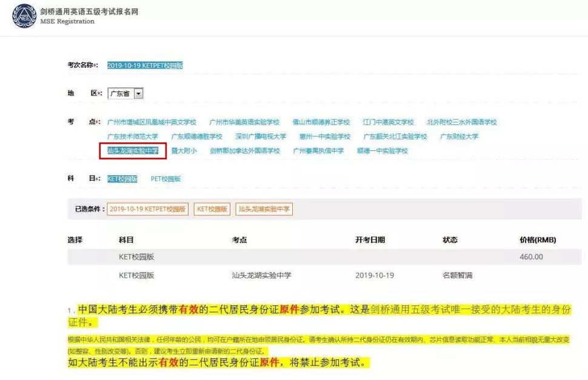This screenshot has height=380, width=588.
Task: Click the 选择 column header
Action: (75, 240)
